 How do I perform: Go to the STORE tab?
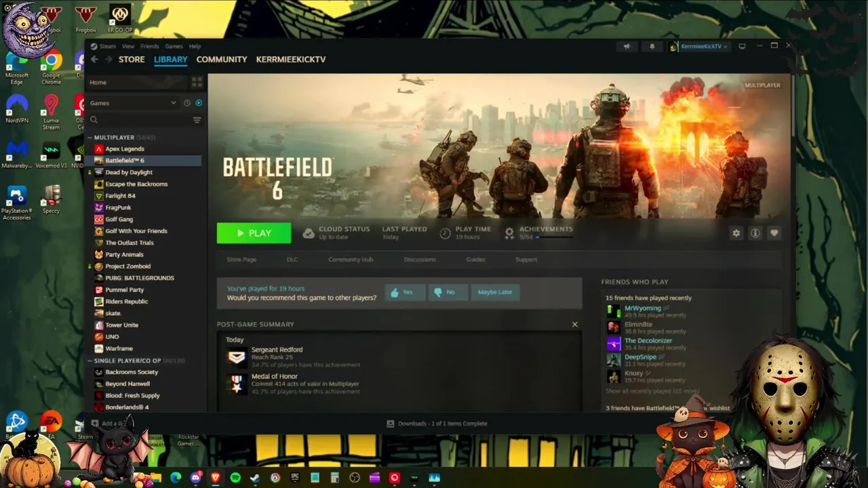pyautogui.click(x=132, y=60)
